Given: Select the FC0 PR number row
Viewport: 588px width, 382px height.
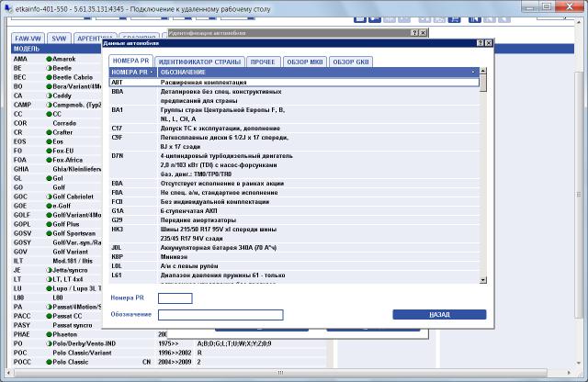Looking at the screenshot, I should pyautogui.click(x=294, y=202).
